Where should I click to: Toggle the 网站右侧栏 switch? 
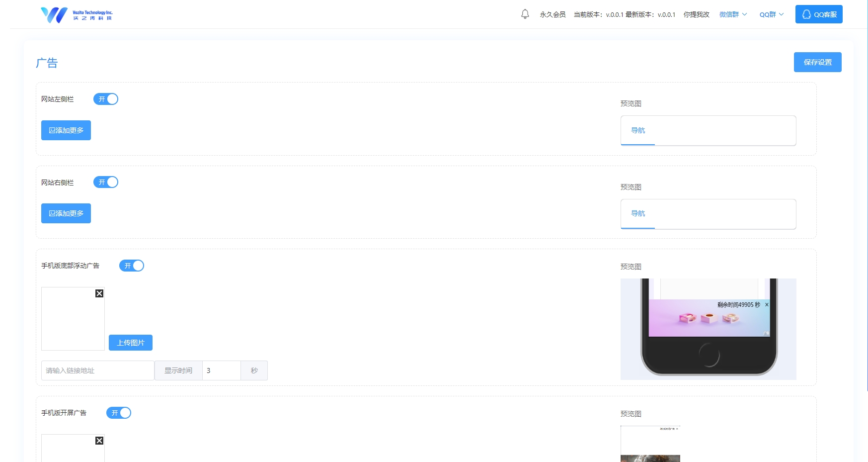click(106, 182)
